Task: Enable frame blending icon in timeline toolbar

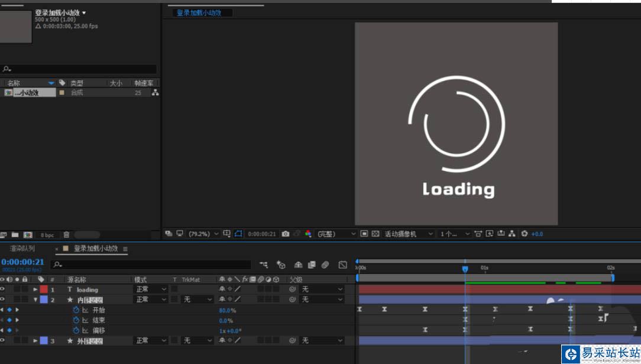Action: [x=312, y=265]
